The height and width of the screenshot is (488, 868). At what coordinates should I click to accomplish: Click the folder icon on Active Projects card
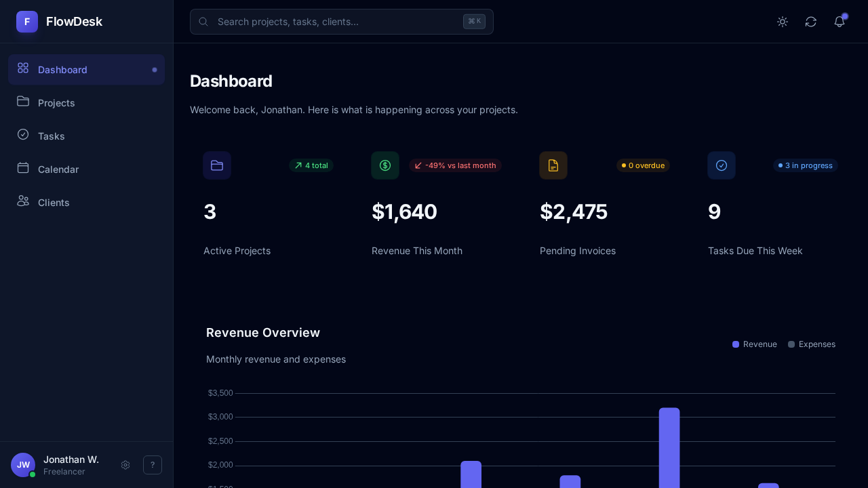tap(217, 165)
